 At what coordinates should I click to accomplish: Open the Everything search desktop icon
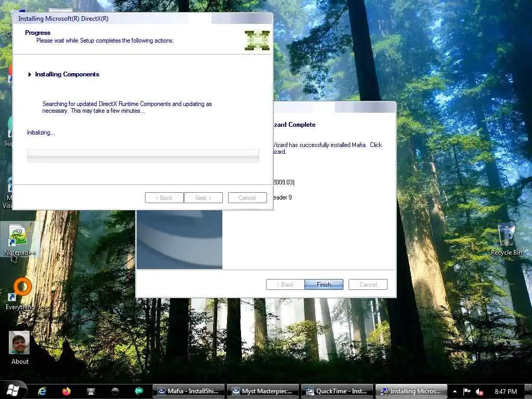pyautogui.click(x=20, y=294)
